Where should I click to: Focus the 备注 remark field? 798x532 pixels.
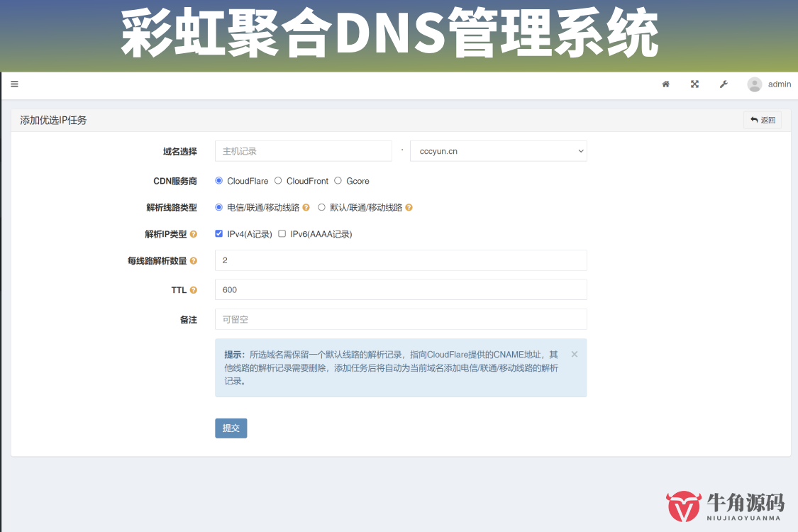[x=401, y=319]
